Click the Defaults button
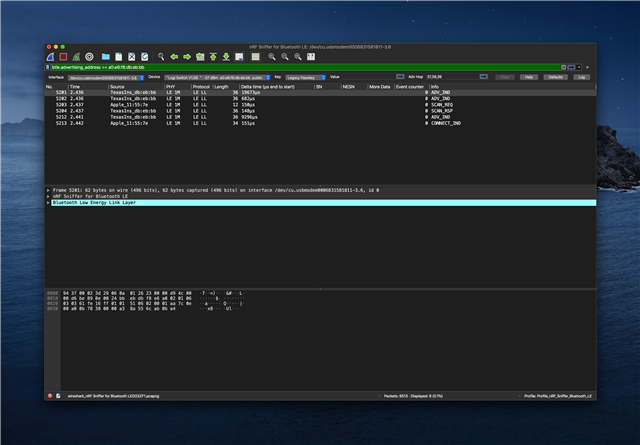This screenshot has width=640, height=445. (556, 77)
